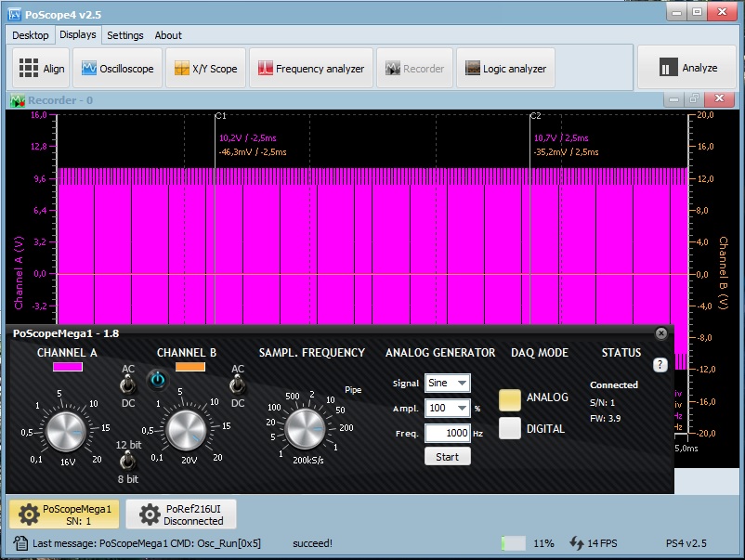Open the X/Y Scope display

(x=205, y=69)
